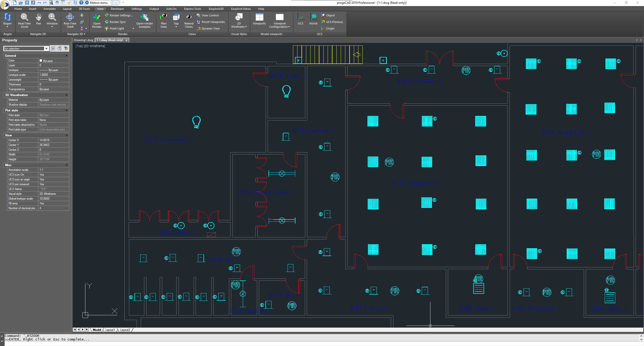The width and height of the screenshot is (644, 346).
Task: Switch to the Annotate ribbon tab
Action: [x=49, y=9]
